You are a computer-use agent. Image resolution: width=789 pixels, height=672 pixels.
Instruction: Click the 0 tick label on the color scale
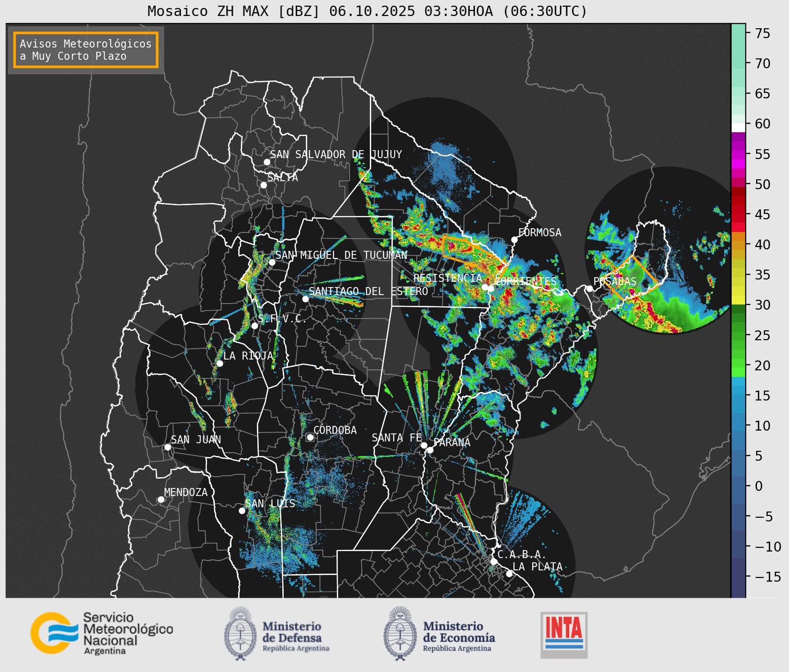pyautogui.click(x=759, y=486)
